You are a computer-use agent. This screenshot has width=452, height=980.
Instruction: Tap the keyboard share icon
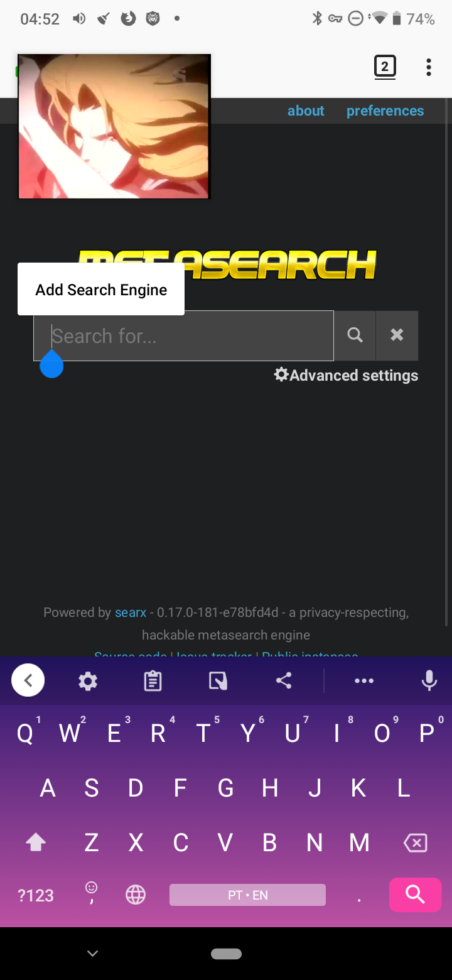coord(284,681)
